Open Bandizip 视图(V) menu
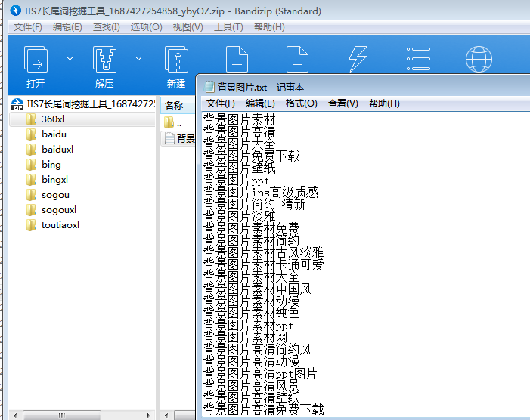Screen dimensions: 530x420 (188, 27)
